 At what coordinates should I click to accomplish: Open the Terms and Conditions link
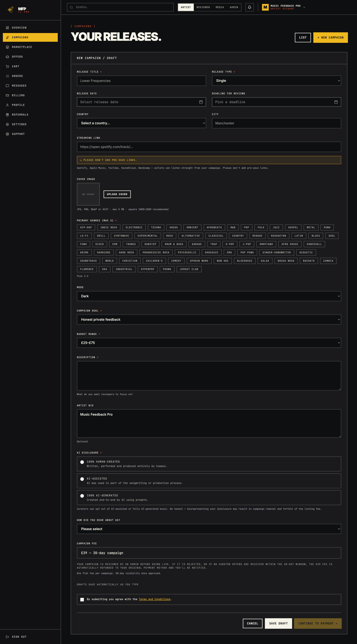coord(155,599)
